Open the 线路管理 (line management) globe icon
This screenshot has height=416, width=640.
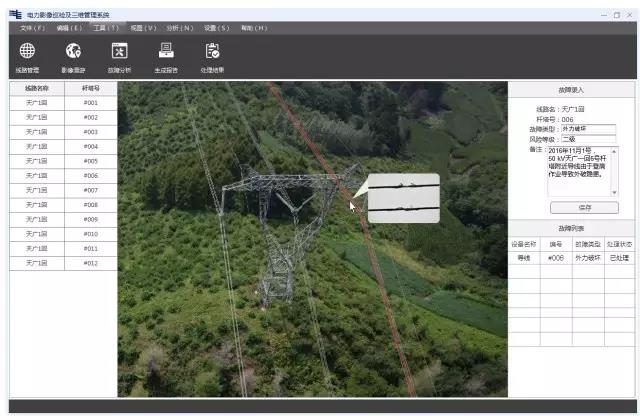[x=27, y=51]
